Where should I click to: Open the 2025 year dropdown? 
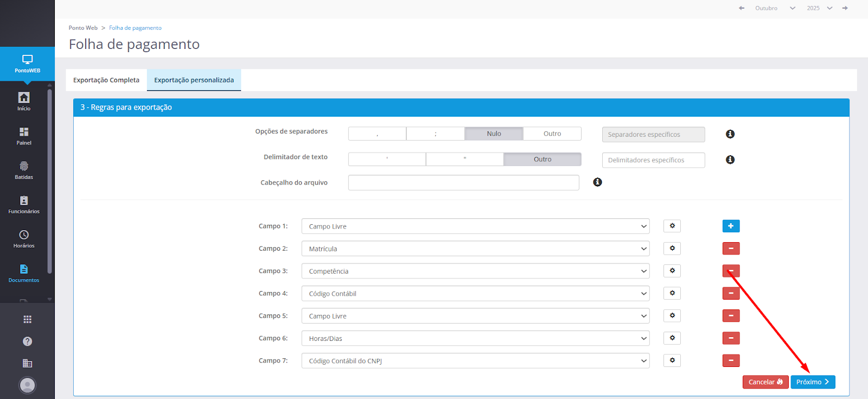[819, 8]
